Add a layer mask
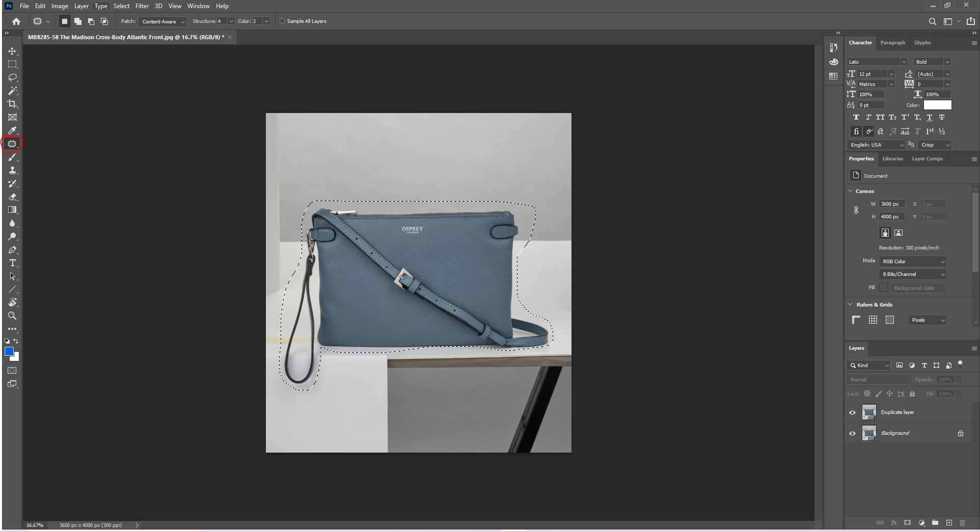The width and height of the screenshot is (980, 531). (907, 523)
